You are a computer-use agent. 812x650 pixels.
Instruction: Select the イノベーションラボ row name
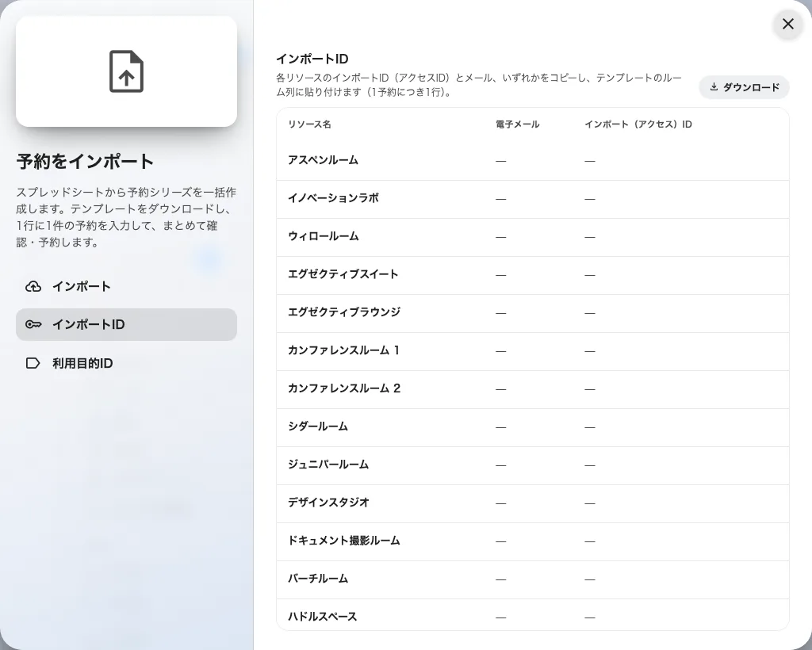pos(333,198)
